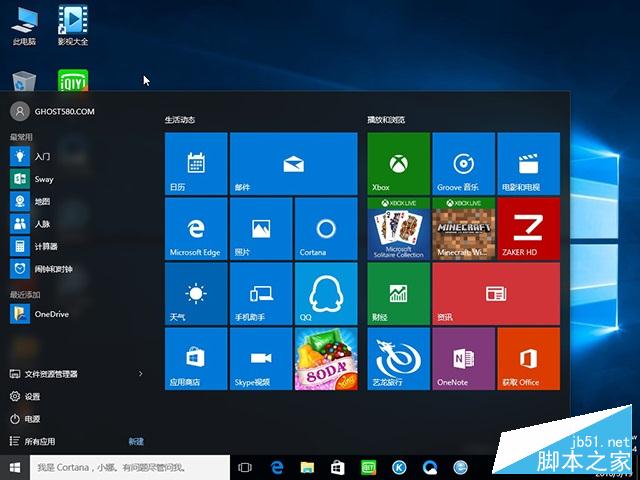Open the Groove 音乐 tile
640x480 pixels.
click(x=464, y=163)
